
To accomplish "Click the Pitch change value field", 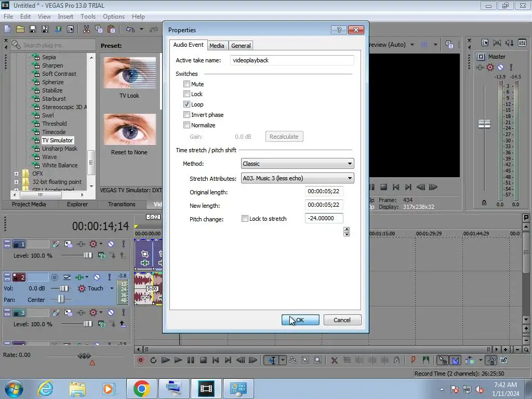I will click(x=324, y=218).
